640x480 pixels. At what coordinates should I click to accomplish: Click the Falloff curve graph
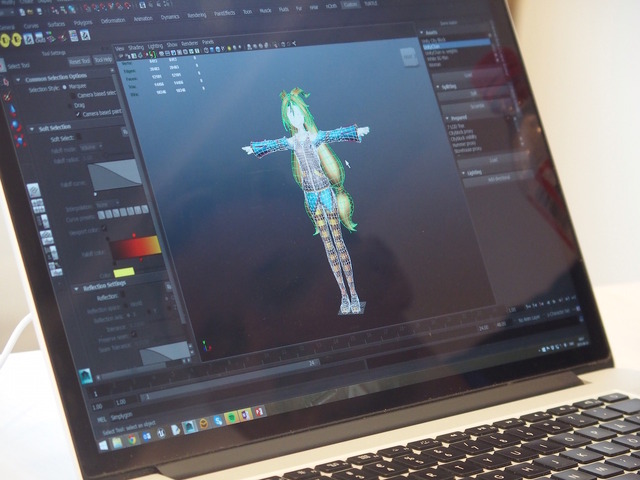[115, 175]
